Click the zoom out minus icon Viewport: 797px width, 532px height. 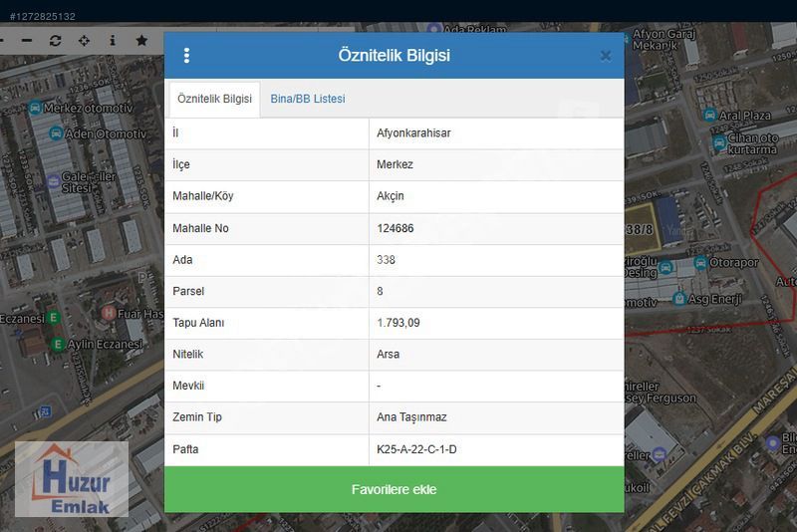27,41
